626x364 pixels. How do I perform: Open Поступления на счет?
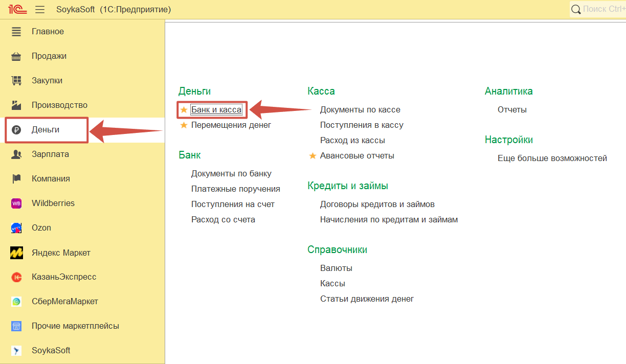tap(233, 204)
